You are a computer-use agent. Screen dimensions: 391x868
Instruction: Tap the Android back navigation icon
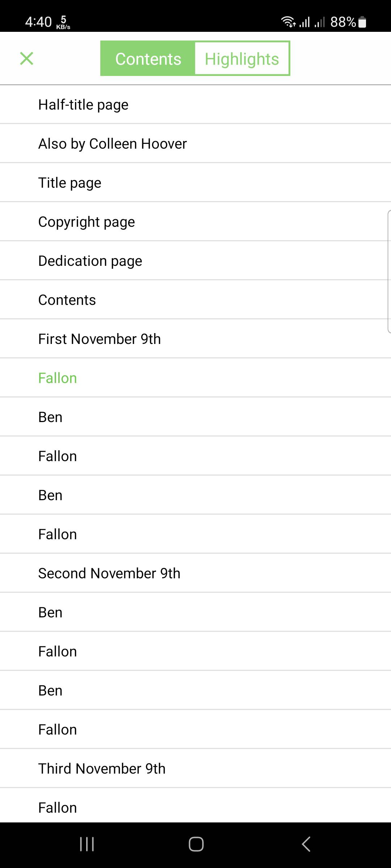(x=306, y=844)
